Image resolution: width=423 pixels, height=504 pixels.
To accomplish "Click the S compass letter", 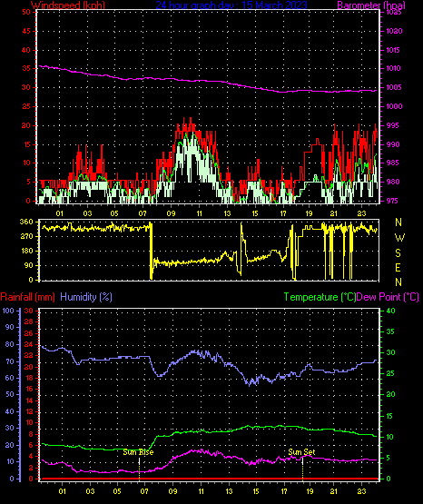I will pyautogui.click(x=398, y=253).
